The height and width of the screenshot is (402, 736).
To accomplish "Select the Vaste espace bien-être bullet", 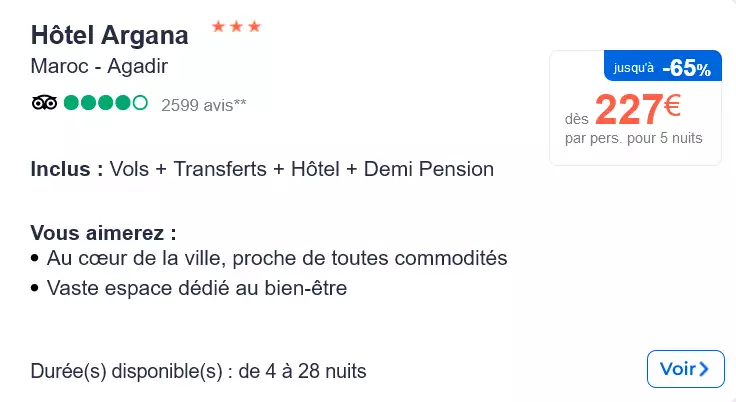I will pyautogui.click(x=189, y=288).
